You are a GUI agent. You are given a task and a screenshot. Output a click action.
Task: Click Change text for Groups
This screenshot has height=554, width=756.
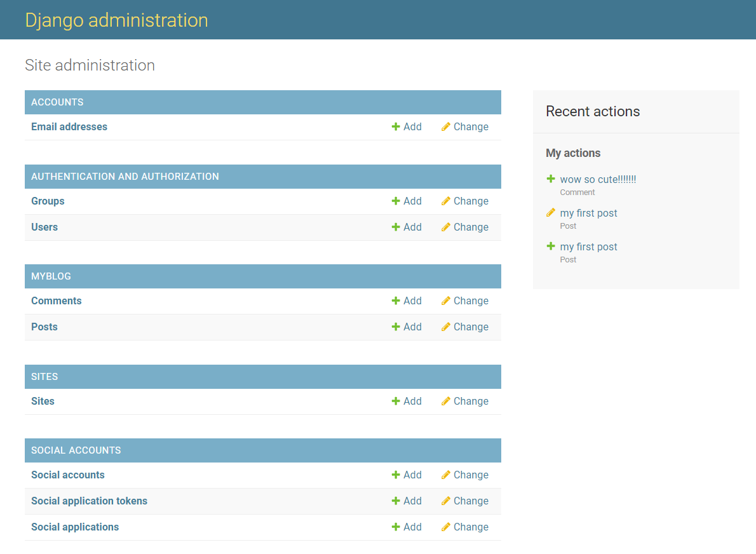[x=471, y=201]
